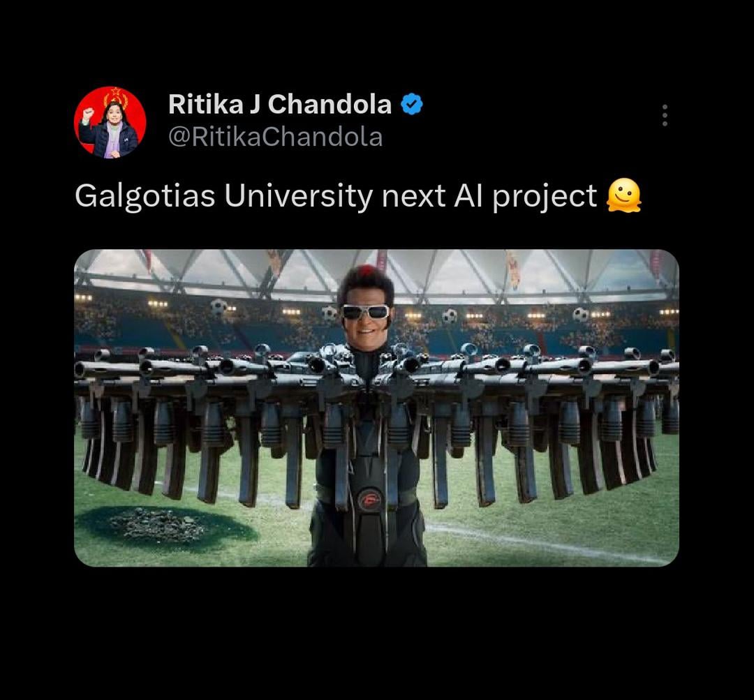The width and height of the screenshot is (754, 700).
Task: Open the attached robot stadium image
Action: [376, 408]
